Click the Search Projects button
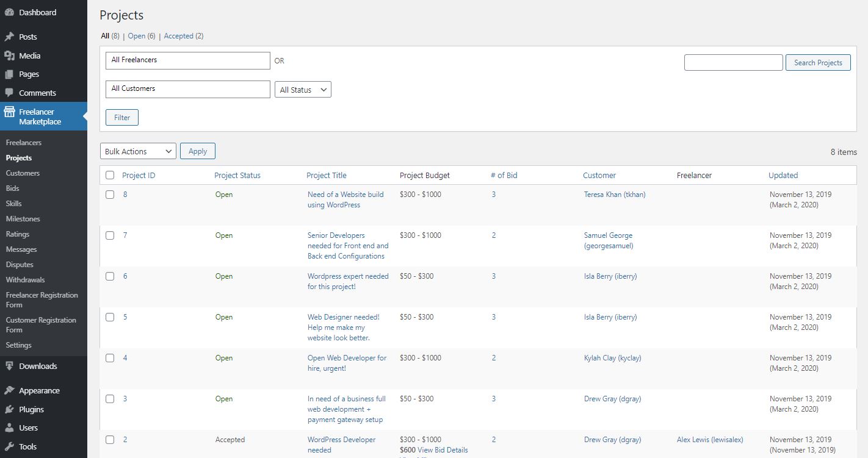 pos(818,62)
